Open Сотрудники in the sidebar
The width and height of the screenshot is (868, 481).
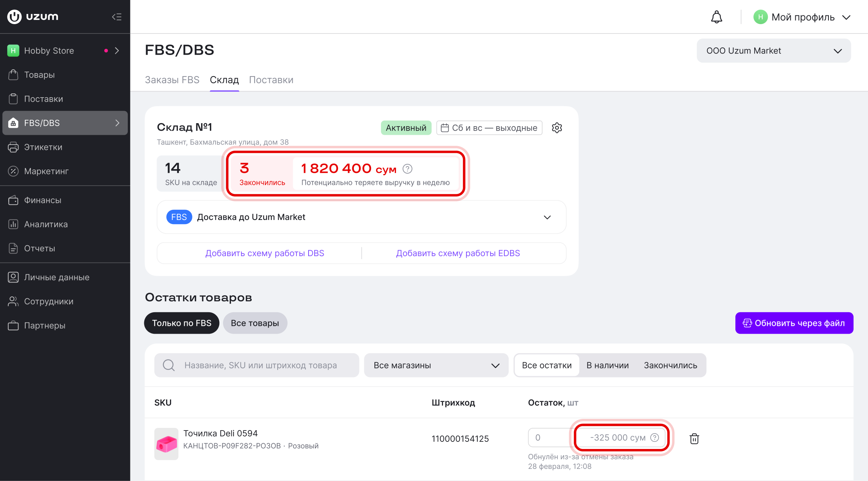(x=65, y=301)
